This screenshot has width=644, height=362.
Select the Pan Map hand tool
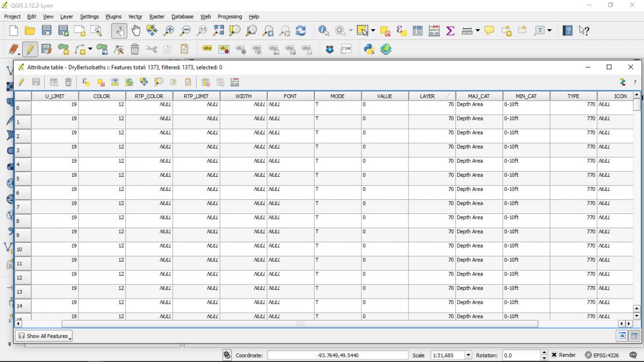tap(136, 31)
